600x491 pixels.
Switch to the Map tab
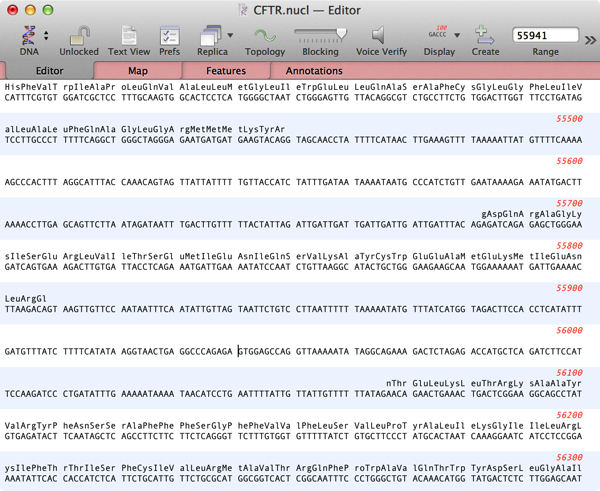click(x=138, y=71)
